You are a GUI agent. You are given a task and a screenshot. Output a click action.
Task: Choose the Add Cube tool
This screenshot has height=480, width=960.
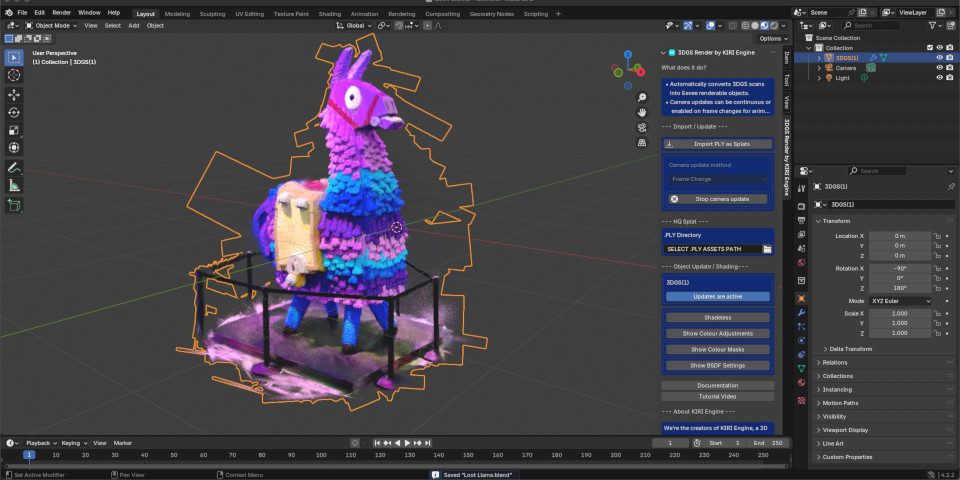coord(14,205)
